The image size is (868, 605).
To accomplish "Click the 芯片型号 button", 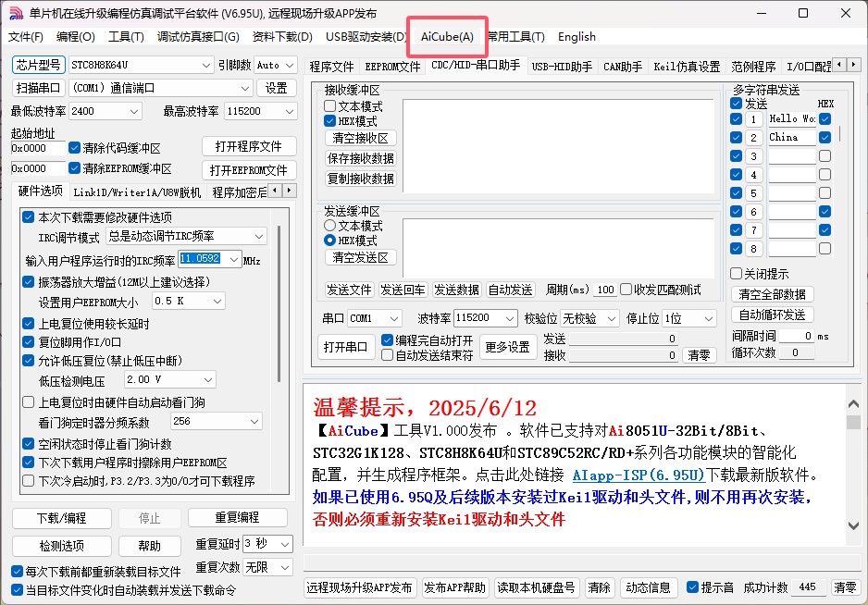I will (38, 65).
